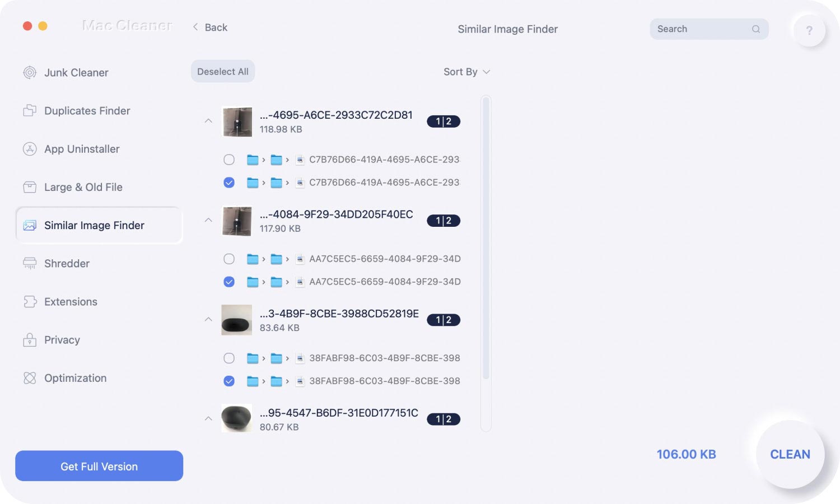Select Similar Image Finder in sidebar

[94, 225]
